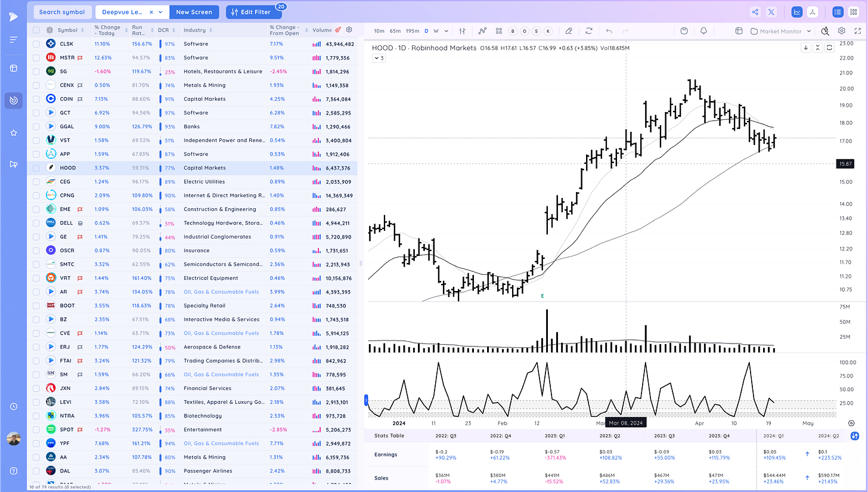Click the user avatar in sidebar

point(13,440)
